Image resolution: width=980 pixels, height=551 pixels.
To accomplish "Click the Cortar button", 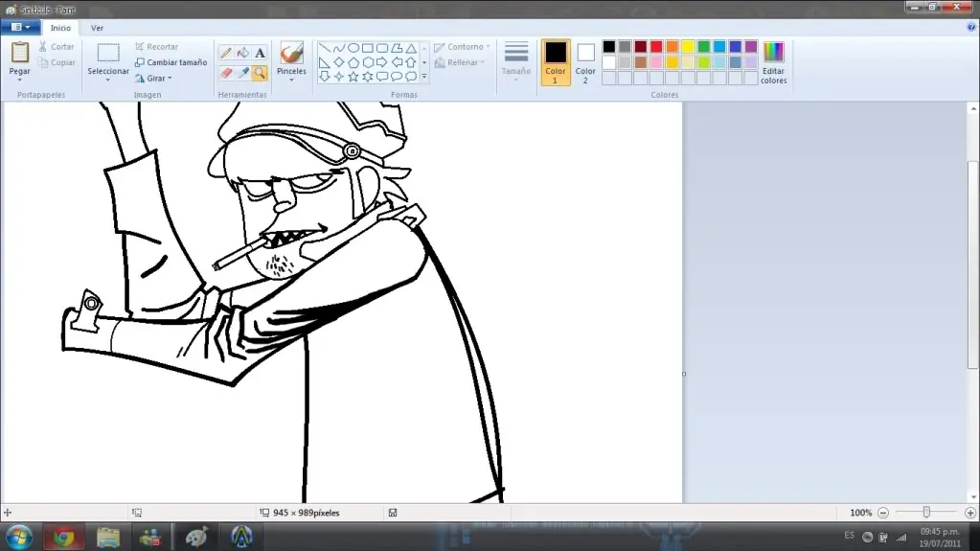I will pos(57,47).
